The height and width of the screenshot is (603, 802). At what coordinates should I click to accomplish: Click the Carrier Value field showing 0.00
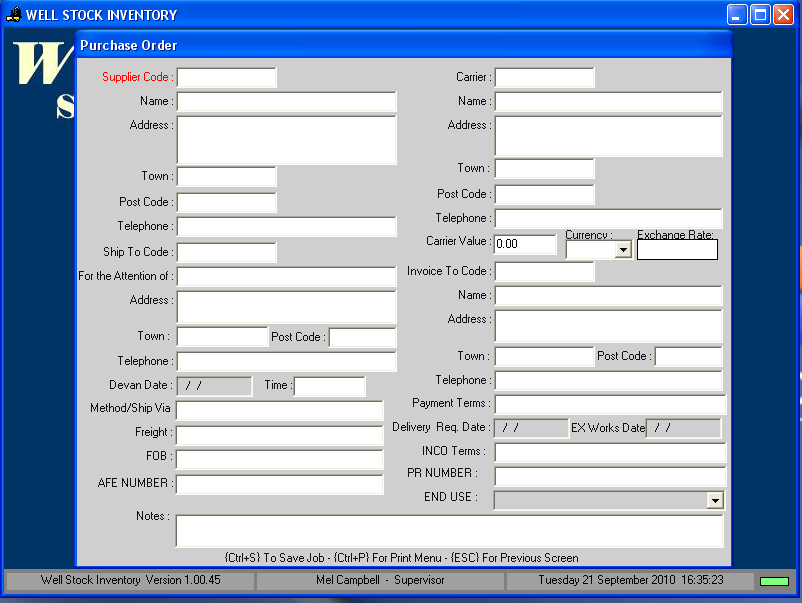click(525, 244)
